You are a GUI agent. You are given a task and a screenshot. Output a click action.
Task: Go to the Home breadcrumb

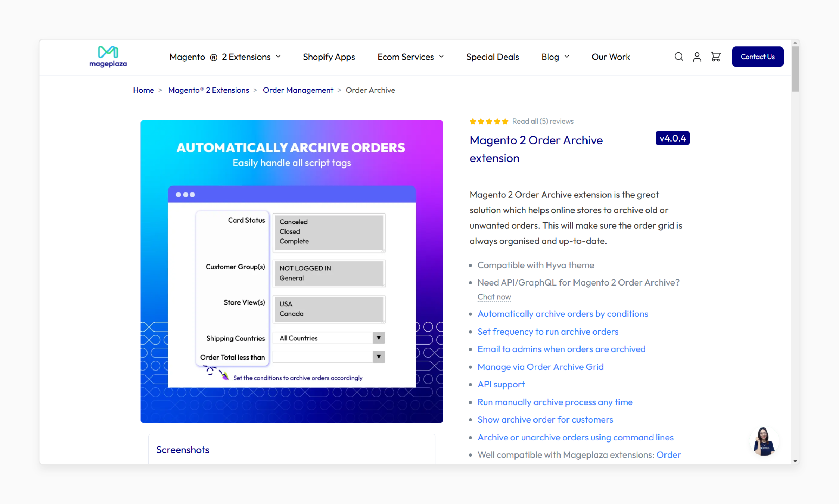[x=143, y=90]
